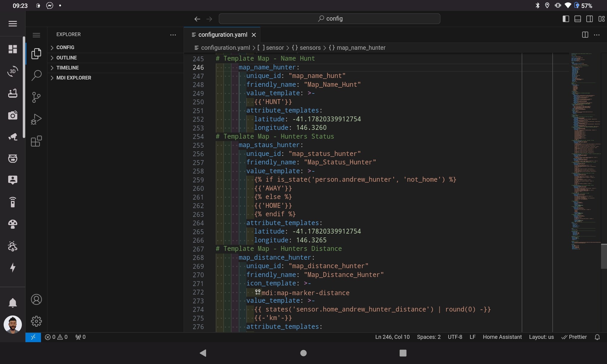Toggle the secondary side bar visibility
The width and height of the screenshot is (607, 364).
(x=589, y=19)
